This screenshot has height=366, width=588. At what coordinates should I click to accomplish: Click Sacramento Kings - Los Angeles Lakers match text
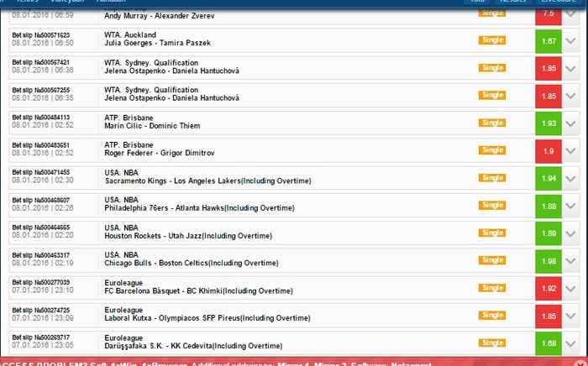[208, 181]
